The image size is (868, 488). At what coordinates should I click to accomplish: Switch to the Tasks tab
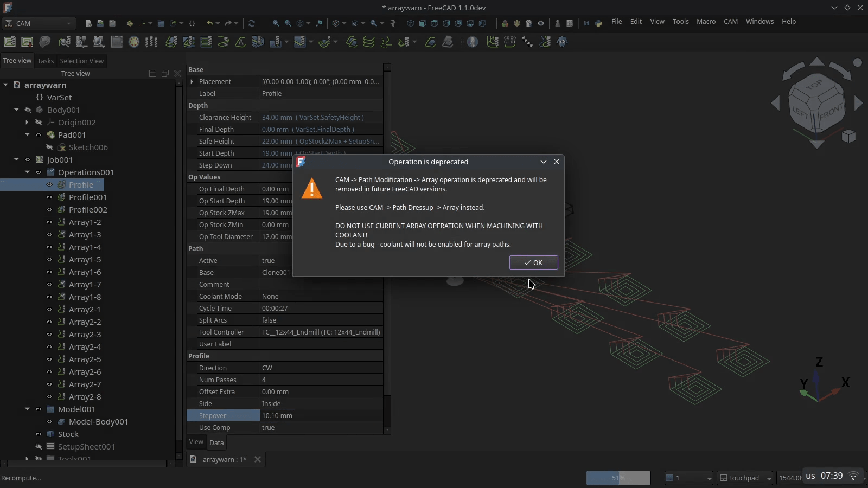click(46, 61)
